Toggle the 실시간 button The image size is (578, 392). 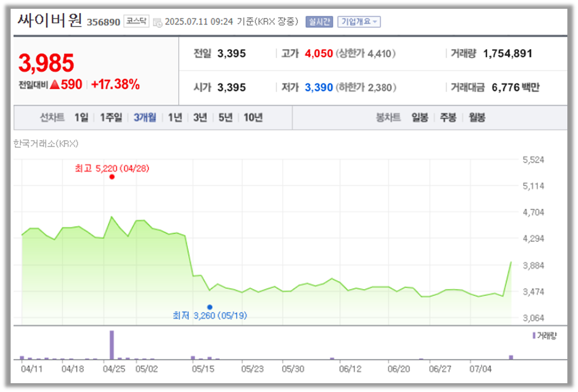click(319, 22)
